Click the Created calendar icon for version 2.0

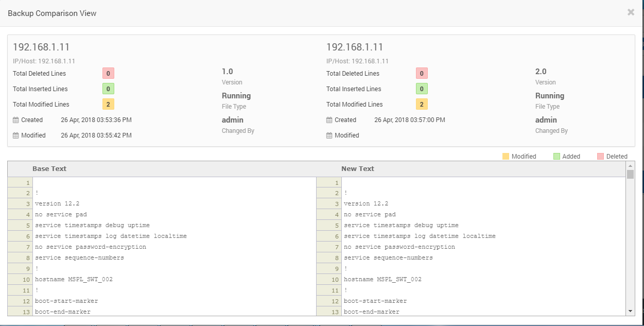(329, 120)
